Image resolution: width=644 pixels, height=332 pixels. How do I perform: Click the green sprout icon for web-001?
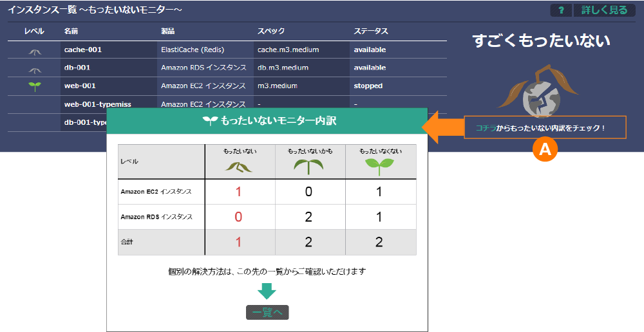point(35,86)
